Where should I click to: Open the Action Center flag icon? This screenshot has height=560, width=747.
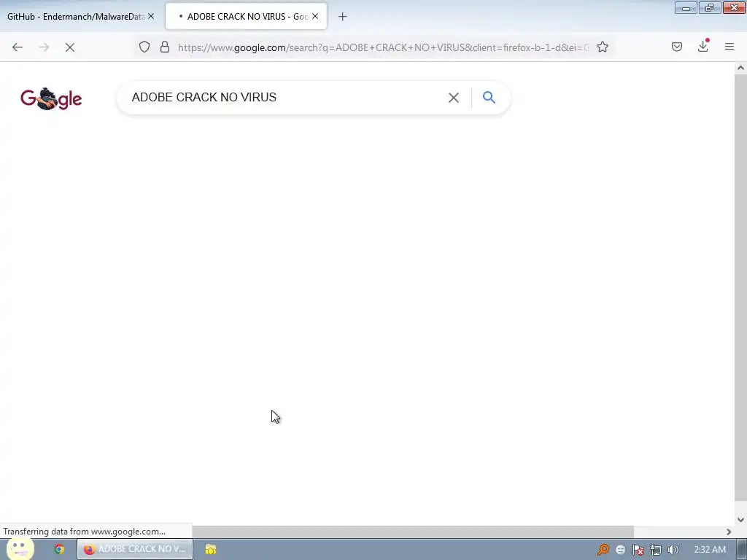638,550
